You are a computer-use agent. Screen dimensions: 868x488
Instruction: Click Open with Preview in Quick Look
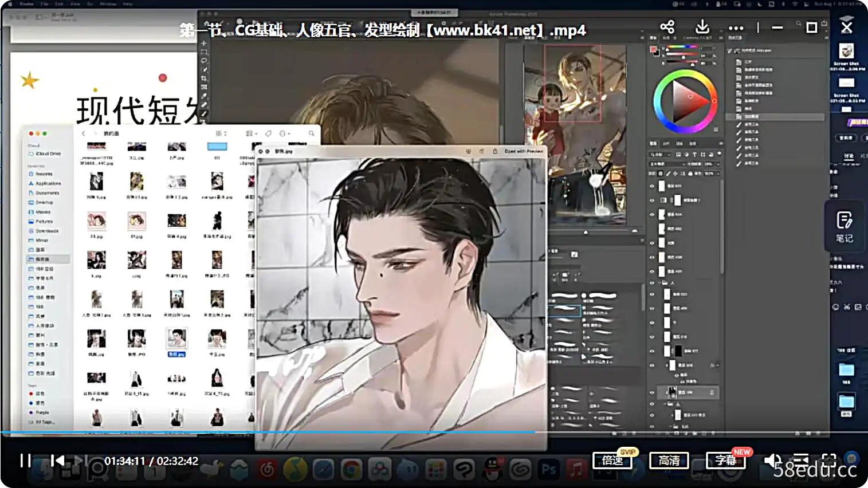(x=523, y=151)
